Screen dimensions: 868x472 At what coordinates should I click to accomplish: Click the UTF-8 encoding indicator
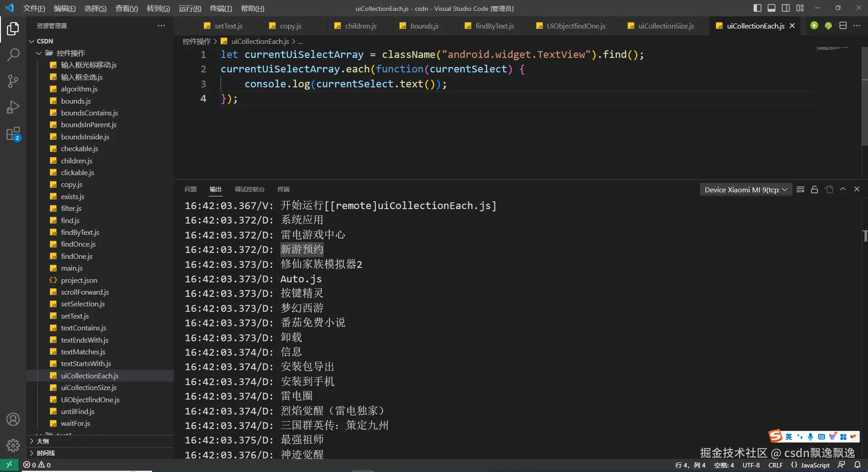751,465
